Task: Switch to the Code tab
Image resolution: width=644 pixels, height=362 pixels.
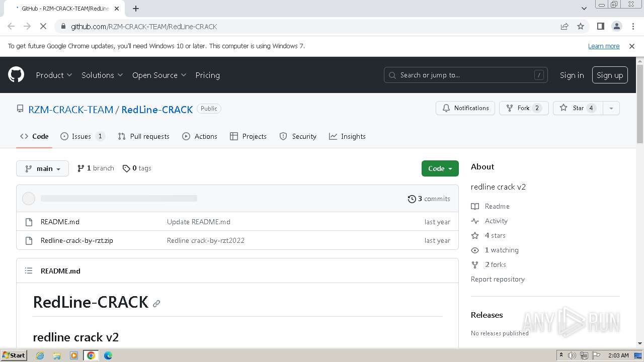Action: point(34,136)
